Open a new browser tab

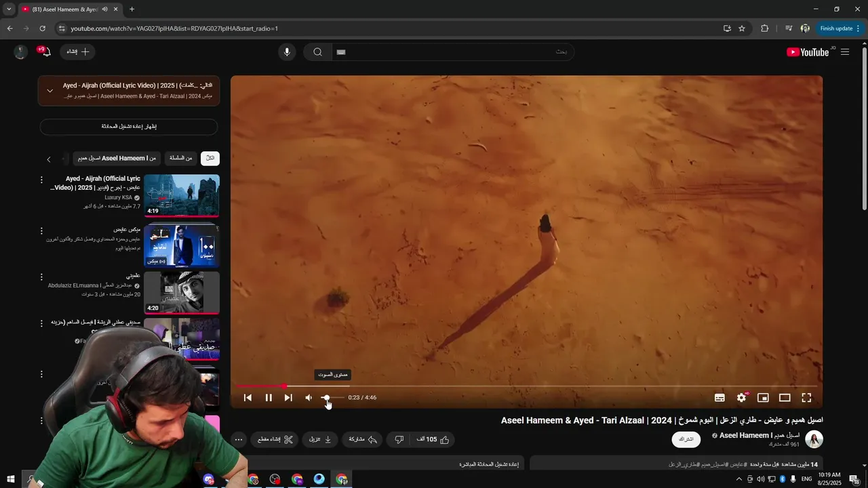point(132,9)
